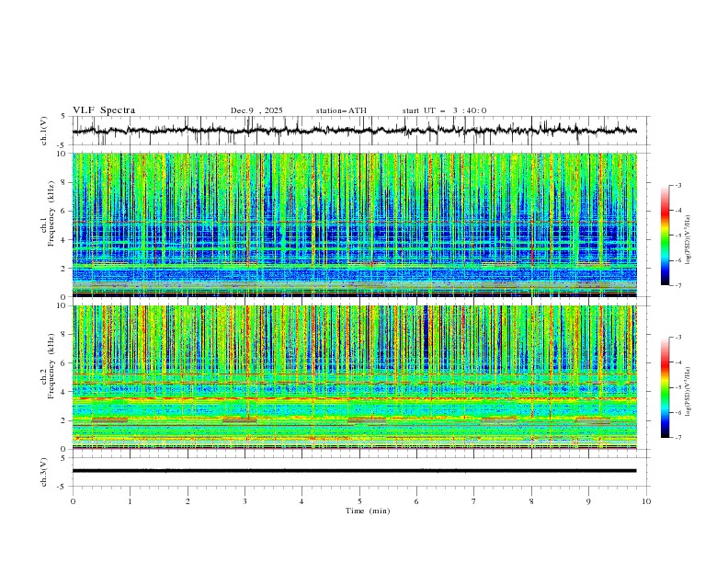This screenshot has width=728, height=563.
Task: Click the "-3" value on upper colorbar
Action: (677, 186)
